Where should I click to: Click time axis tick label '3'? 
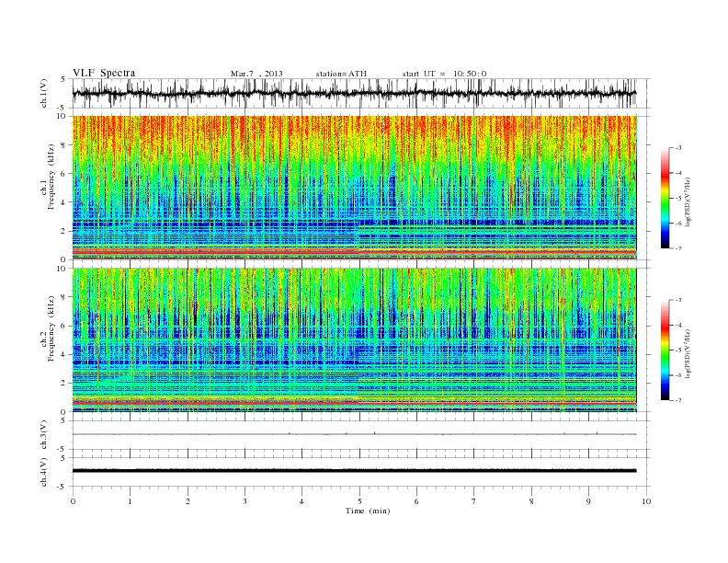tap(245, 501)
